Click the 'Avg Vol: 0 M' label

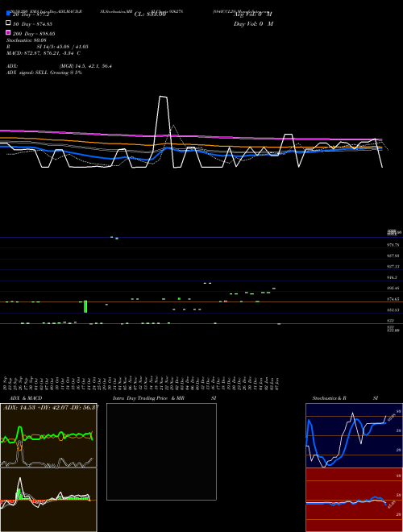point(253,15)
